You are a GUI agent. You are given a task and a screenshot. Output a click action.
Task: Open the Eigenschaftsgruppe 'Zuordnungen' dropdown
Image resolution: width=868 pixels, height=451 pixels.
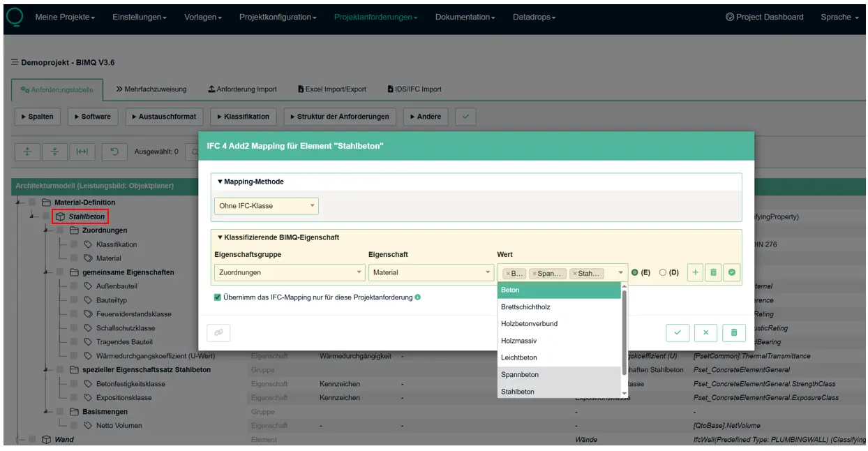tap(289, 273)
